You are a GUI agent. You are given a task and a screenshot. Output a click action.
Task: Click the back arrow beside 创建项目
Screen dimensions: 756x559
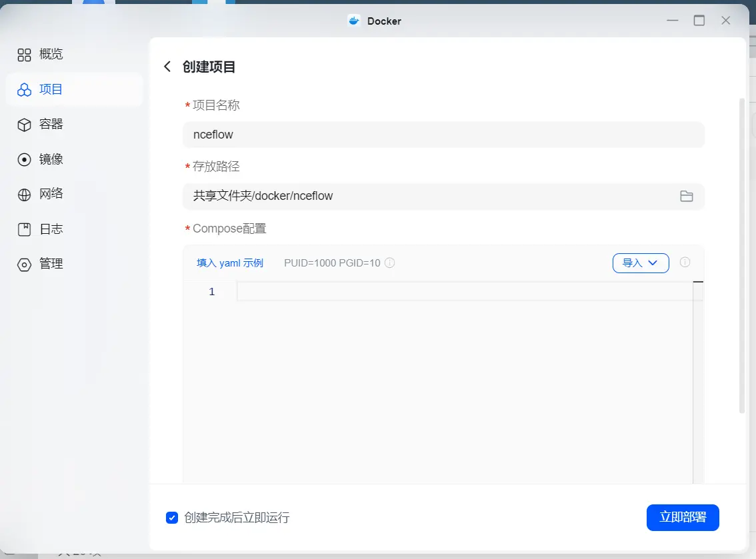pyautogui.click(x=167, y=67)
